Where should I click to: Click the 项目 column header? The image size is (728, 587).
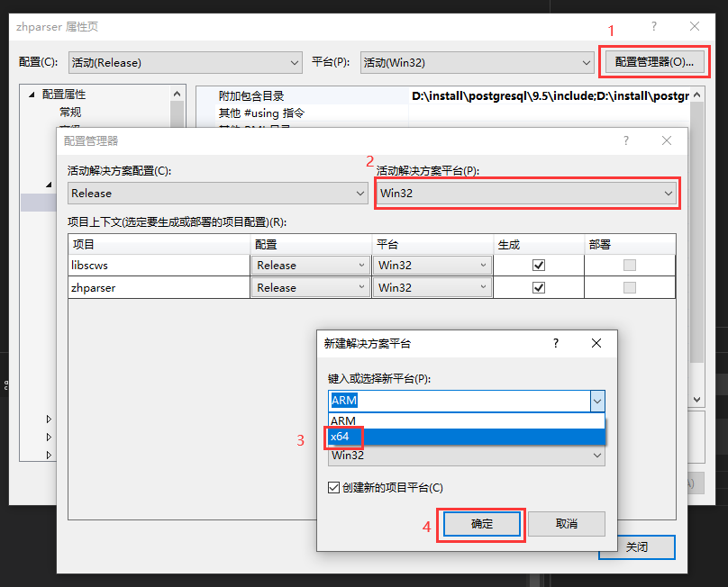click(x=159, y=245)
